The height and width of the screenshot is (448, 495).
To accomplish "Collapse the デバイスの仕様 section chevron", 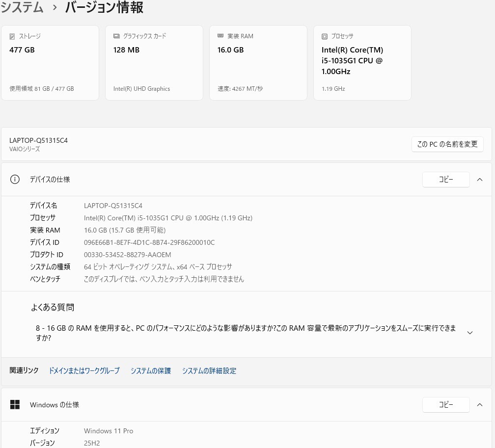I will pos(480,179).
